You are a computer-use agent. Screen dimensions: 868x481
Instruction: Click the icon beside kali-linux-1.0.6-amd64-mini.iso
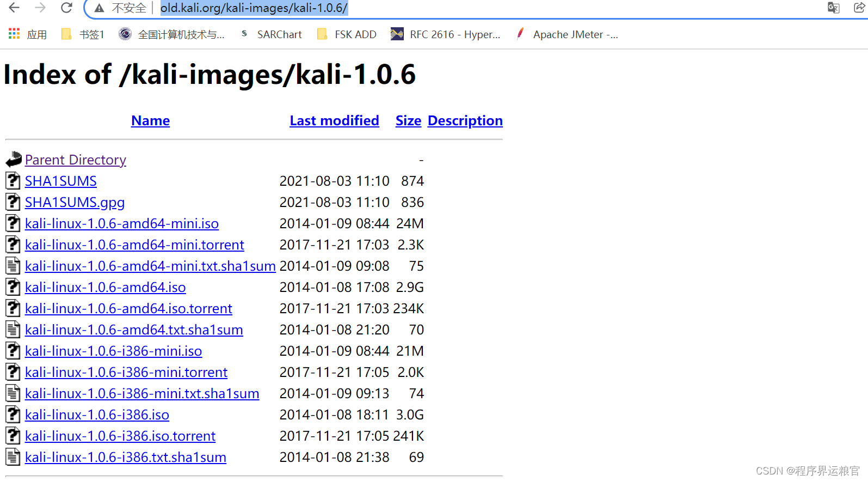click(13, 223)
